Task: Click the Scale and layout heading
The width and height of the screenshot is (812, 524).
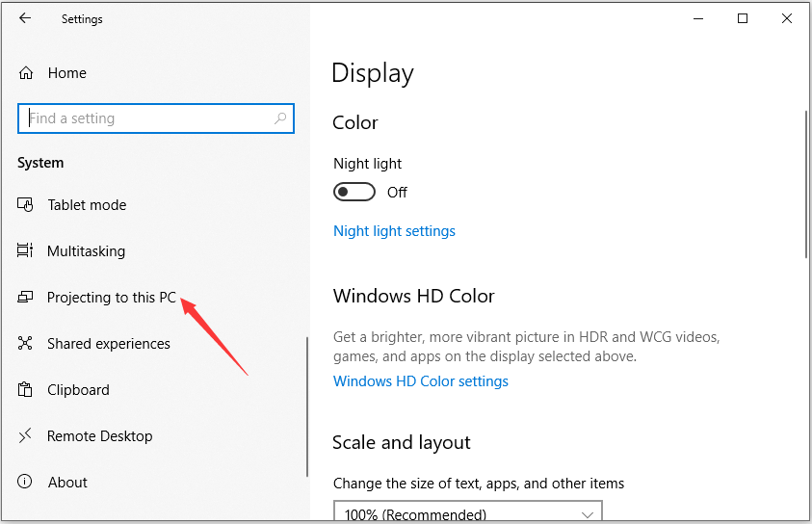Action: tap(402, 443)
